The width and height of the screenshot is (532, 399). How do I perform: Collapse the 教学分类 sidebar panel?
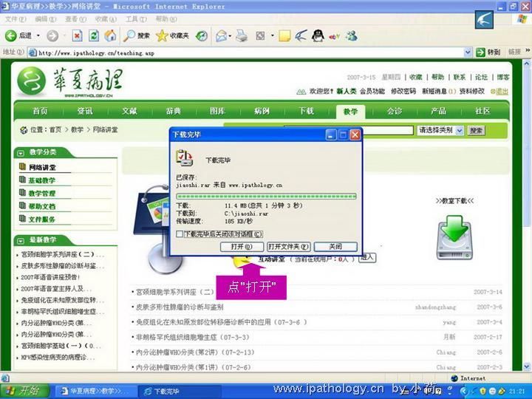pyautogui.click(x=21, y=153)
